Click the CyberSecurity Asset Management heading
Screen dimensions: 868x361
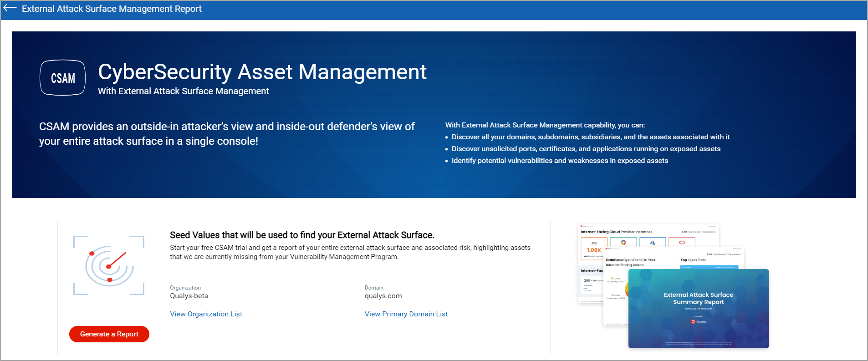point(262,72)
